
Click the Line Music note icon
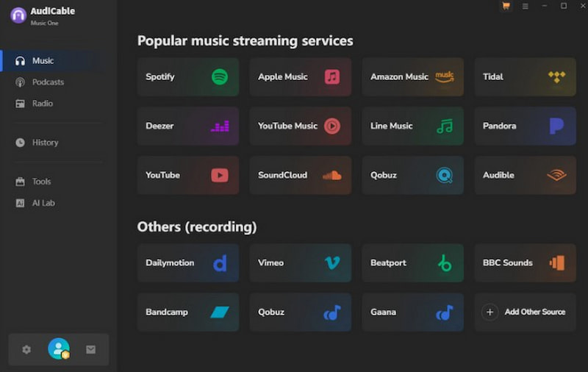tap(445, 126)
